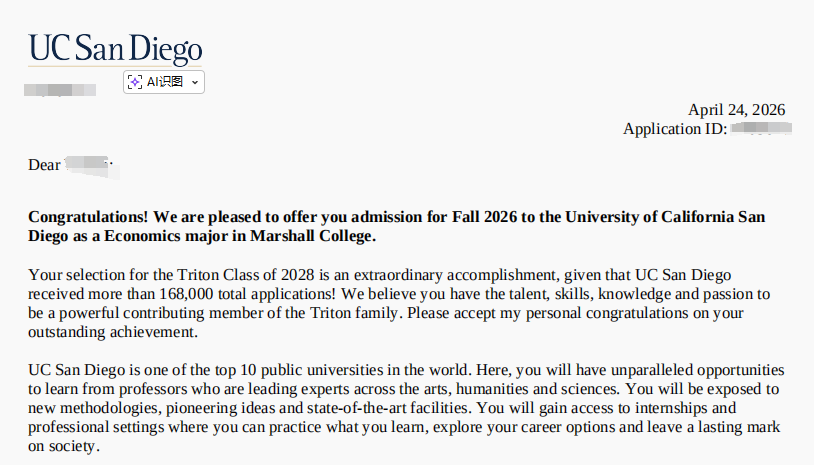The width and height of the screenshot is (814, 465).
Task: Expand the AI识图 dropdown arrow
Action: [x=195, y=82]
